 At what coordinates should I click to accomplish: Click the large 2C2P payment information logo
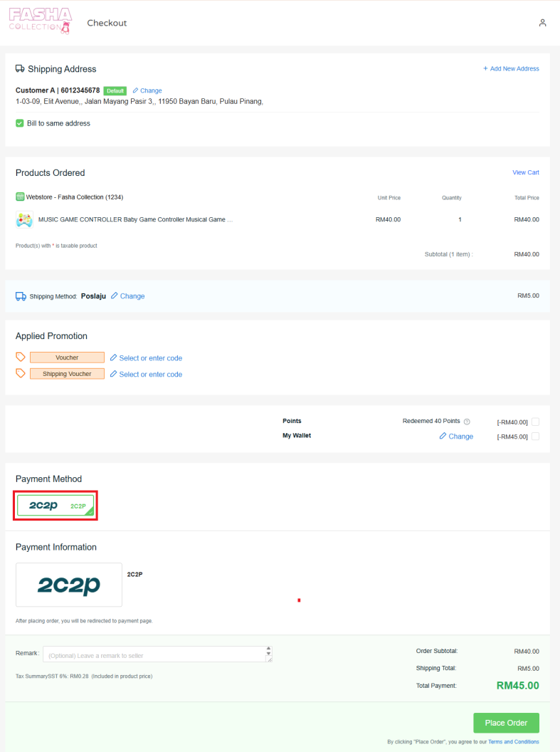[69, 585]
